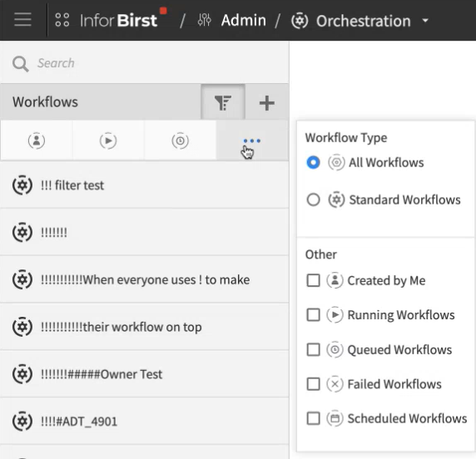Viewport: 476px width, 459px height.
Task: Enable Running Workflows checkbox
Action: [313, 315]
